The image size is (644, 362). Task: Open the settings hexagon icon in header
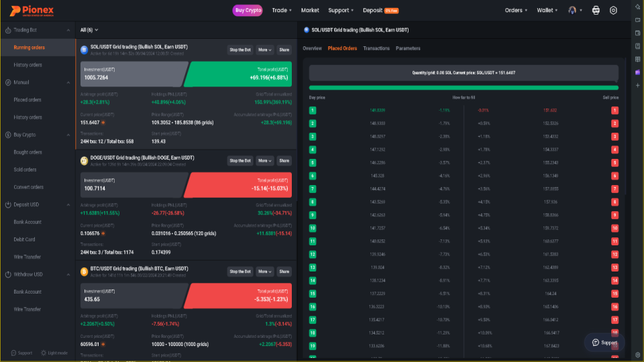tap(613, 10)
